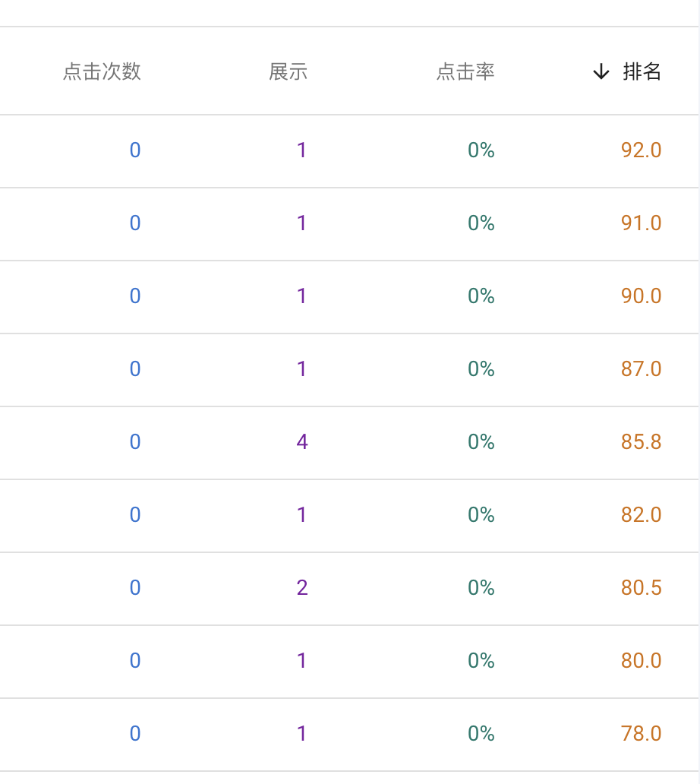Click the 0% click rate in the 80.5 row
700x784 pixels.
pyautogui.click(x=481, y=588)
